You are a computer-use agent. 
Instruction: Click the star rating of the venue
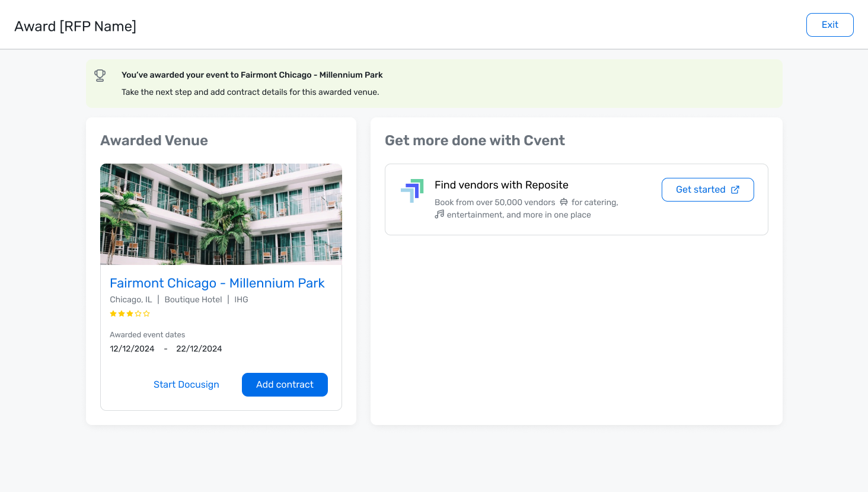pyautogui.click(x=130, y=314)
